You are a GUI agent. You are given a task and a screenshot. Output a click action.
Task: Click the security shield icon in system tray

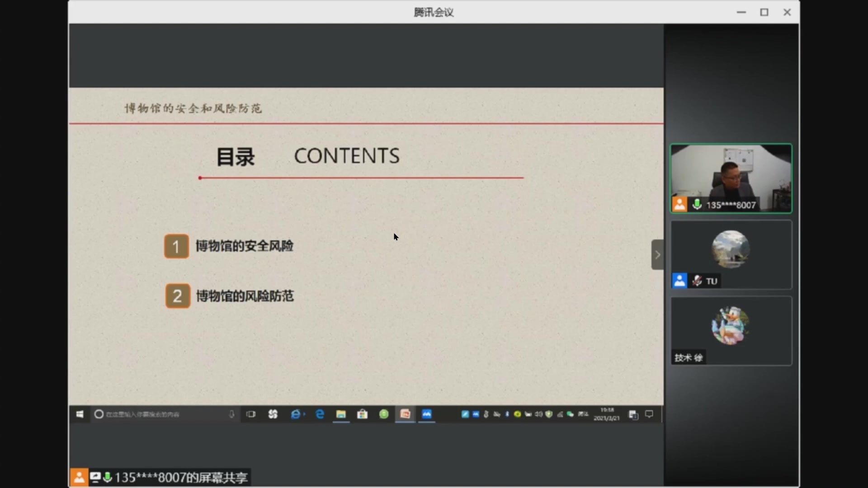(549, 414)
